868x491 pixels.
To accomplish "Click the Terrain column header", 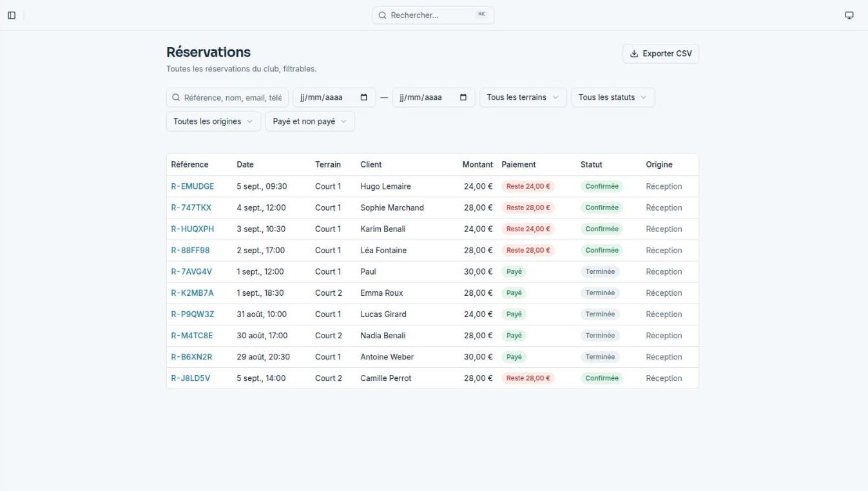I will [328, 164].
